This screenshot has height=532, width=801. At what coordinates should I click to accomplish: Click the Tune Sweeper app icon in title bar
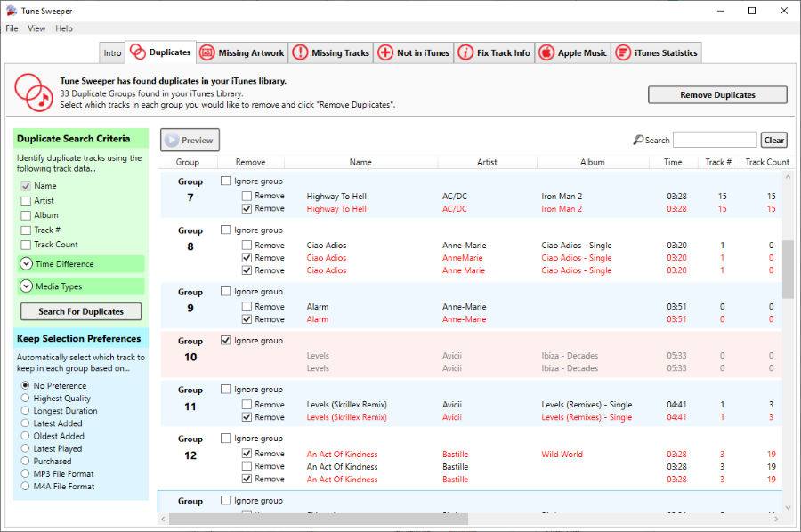tap(12, 11)
